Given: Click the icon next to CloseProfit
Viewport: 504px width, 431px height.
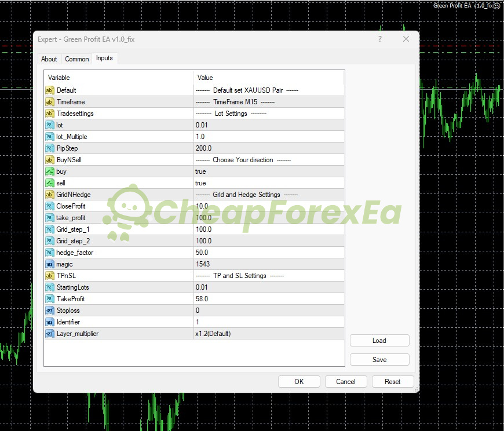Looking at the screenshot, I should pos(49,206).
